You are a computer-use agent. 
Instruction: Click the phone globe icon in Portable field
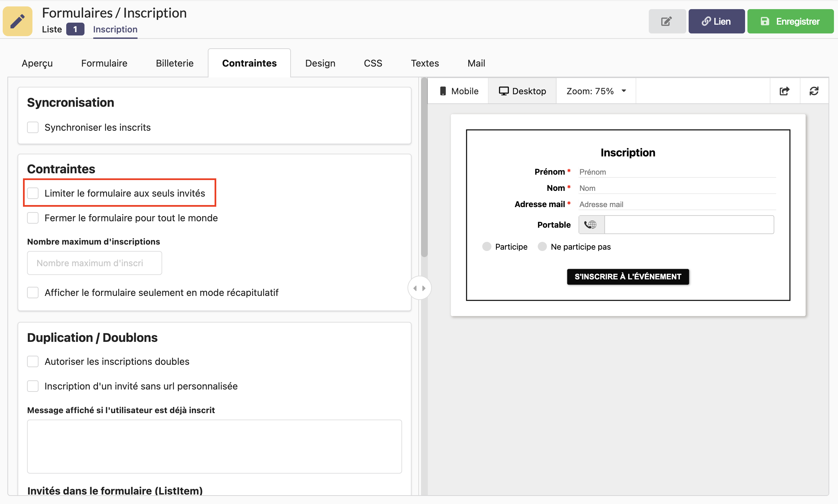coord(591,225)
